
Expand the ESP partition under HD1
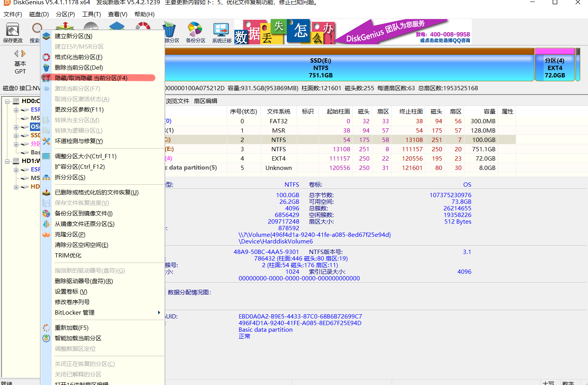[16, 170]
